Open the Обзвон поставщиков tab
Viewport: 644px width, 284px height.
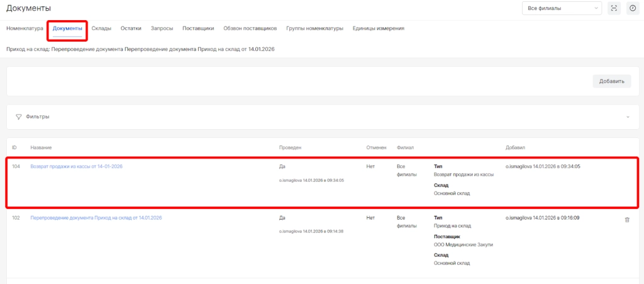(250, 28)
